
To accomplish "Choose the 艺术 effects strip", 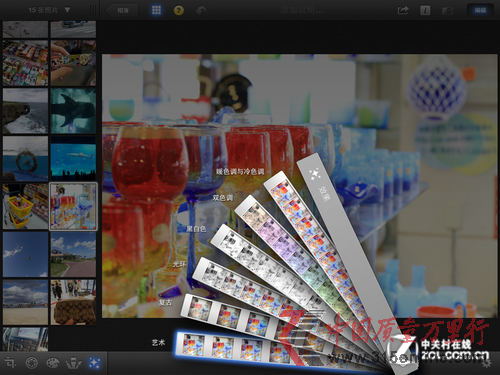I will tap(233, 347).
